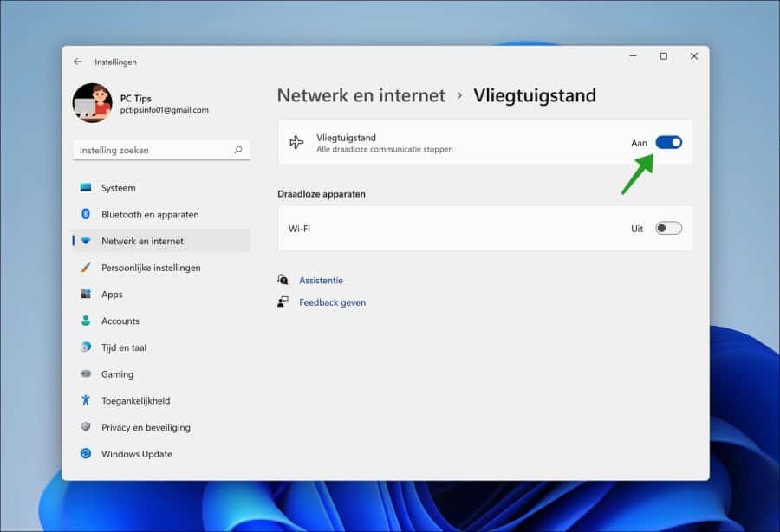Open Windows Update settings
780x532 pixels.
coord(161,454)
